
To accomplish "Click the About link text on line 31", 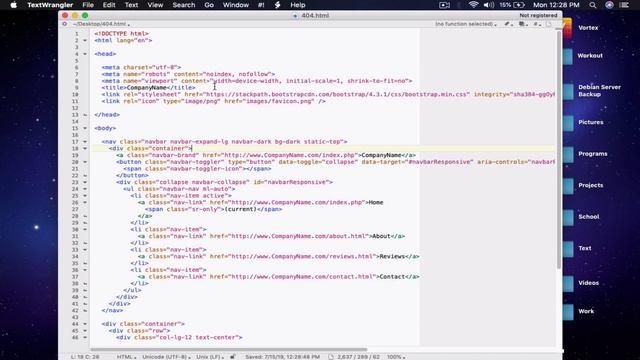I will pos(381,236).
